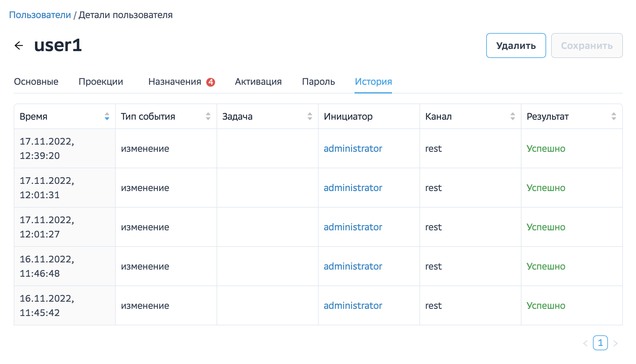Open Пользователи breadcrumb link
The image size is (636, 364).
40,15
